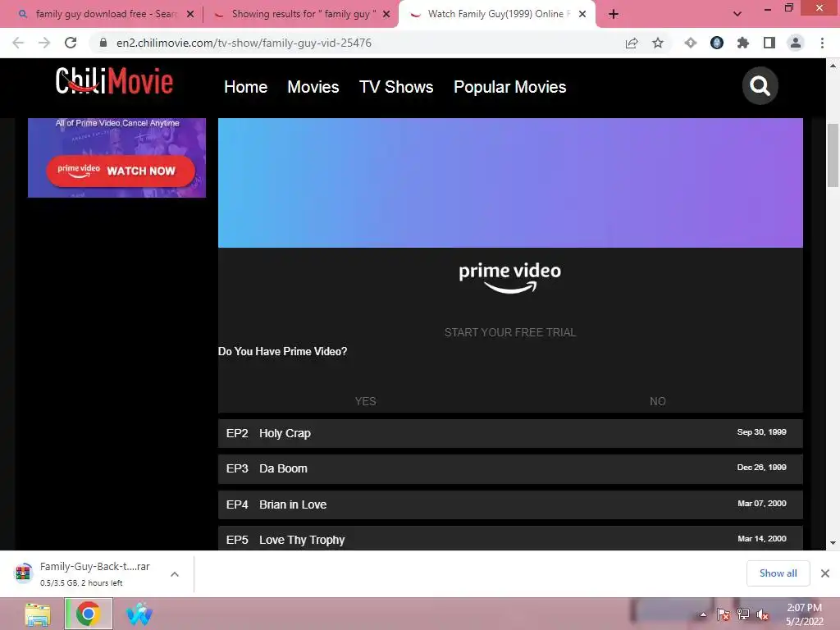Open the TV Shows menu item
Viewport: 840px width, 630px height.
396,87
